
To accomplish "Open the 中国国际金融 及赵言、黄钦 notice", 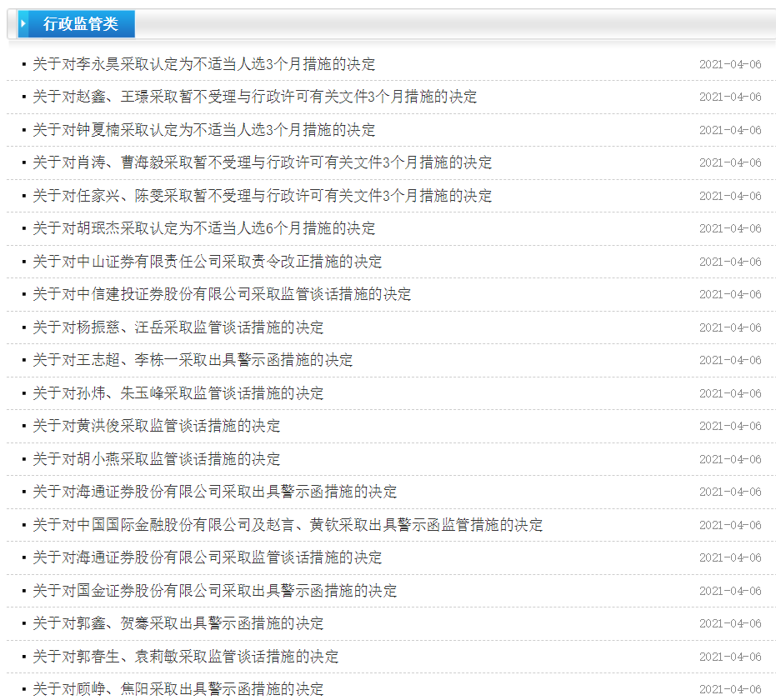I will [288, 525].
